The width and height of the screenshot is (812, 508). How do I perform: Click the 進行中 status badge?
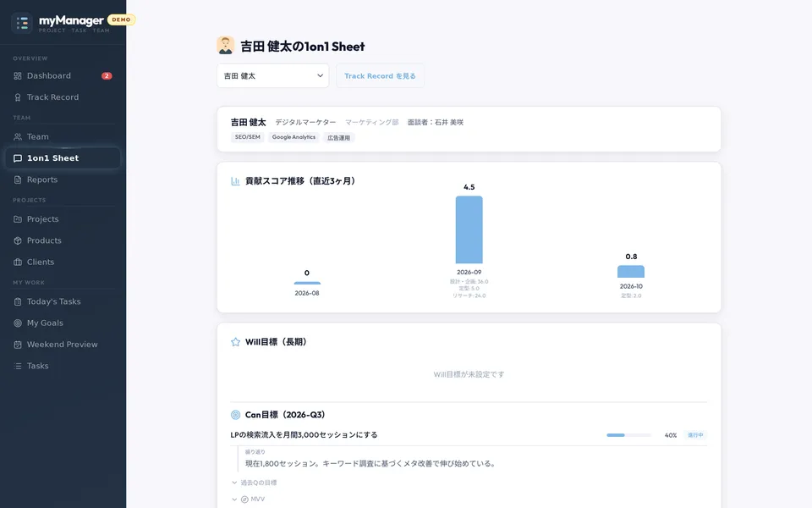click(x=695, y=435)
